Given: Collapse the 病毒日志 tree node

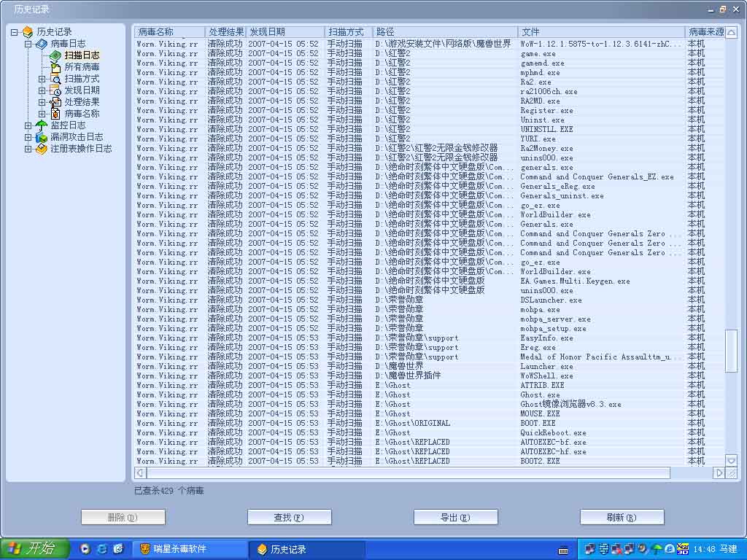Looking at the screenshot, I should (x=28, y=44).
